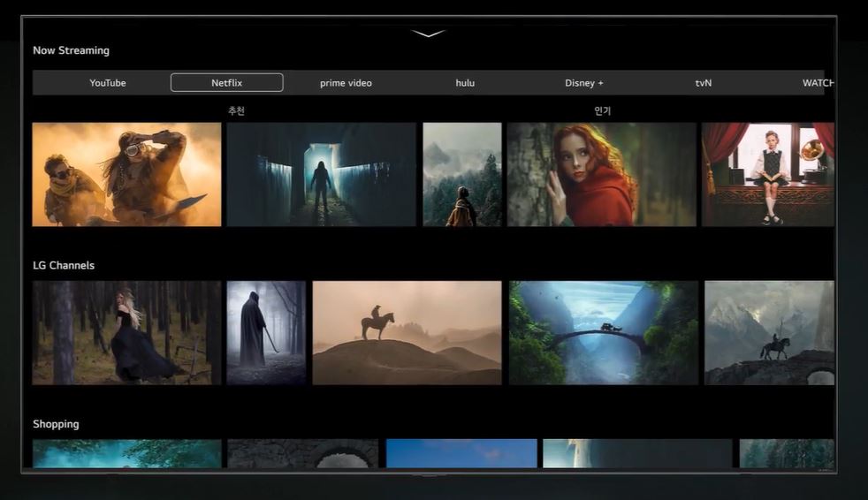
Task: Open the blue canyon bridge thumbnail
Action: pyautogui.click(x=603, y=333)
